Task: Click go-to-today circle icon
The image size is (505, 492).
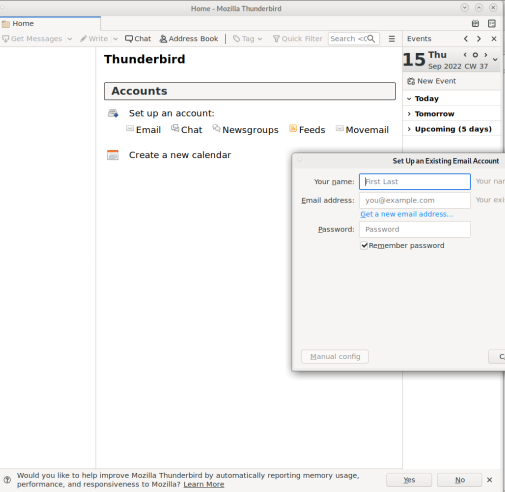Action: coord(475,55)
